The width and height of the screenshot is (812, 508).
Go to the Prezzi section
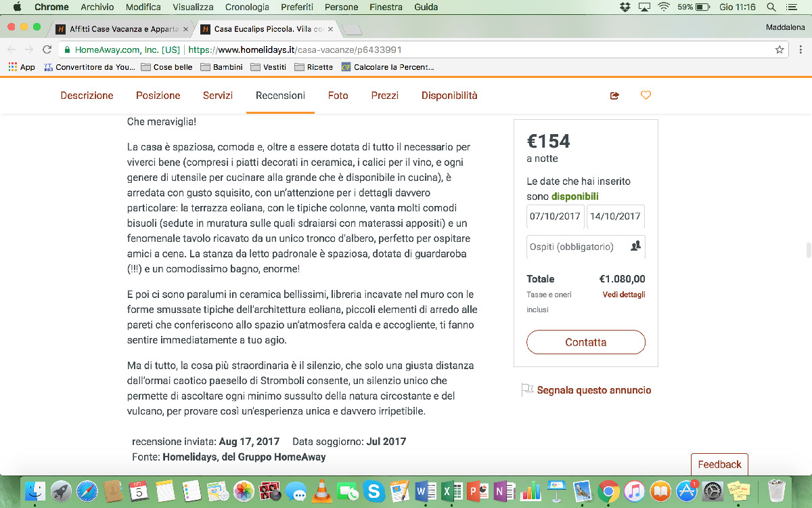385,96
